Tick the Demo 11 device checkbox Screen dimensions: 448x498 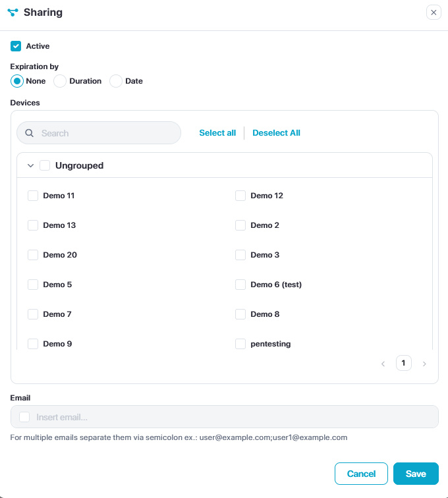[x=33, y=196]
